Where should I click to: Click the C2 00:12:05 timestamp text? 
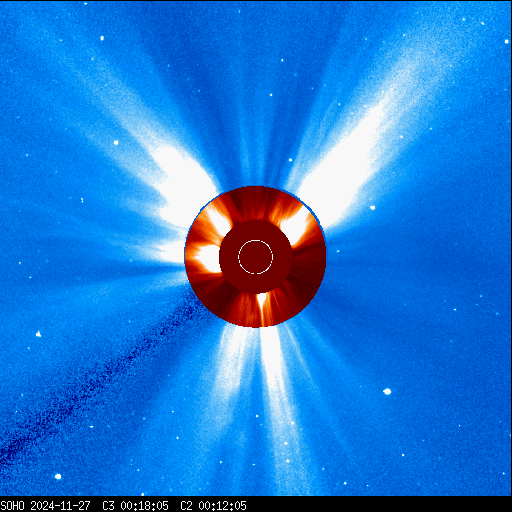tap(213, 506)
